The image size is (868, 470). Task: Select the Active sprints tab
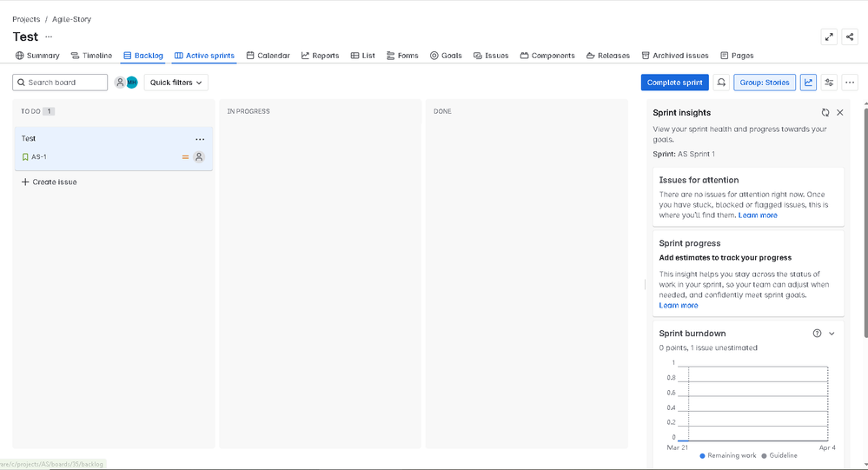click(204, 56)
